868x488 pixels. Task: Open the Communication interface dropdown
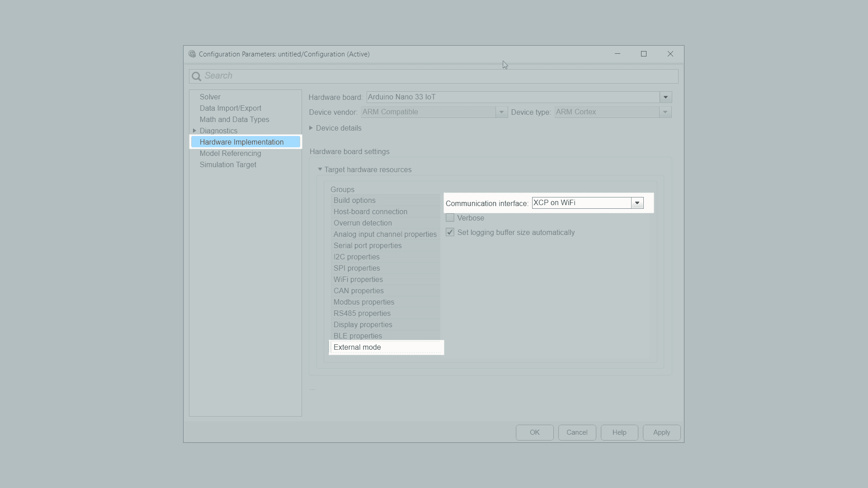point(637,203)
